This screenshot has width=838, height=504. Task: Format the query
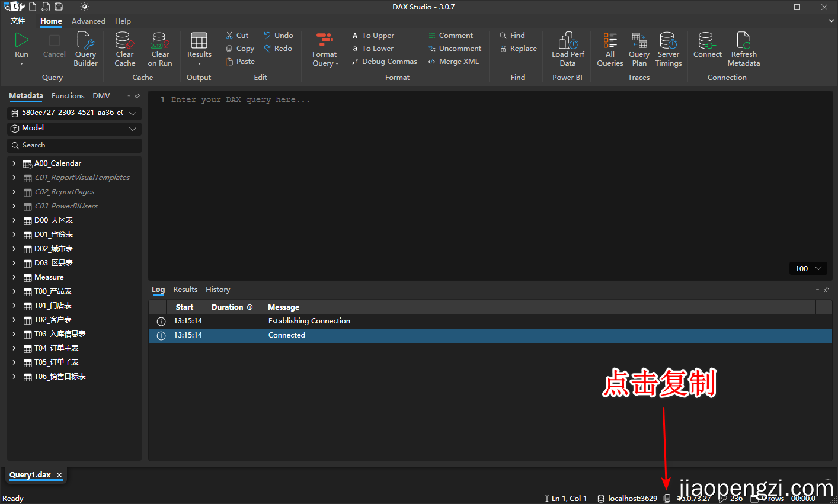tap(325, 50)
